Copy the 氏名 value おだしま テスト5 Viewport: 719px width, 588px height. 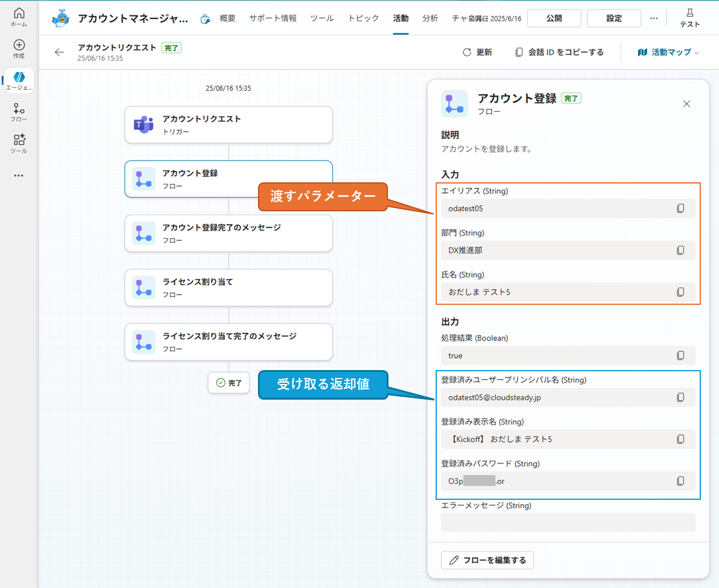(x=680, y=292)
